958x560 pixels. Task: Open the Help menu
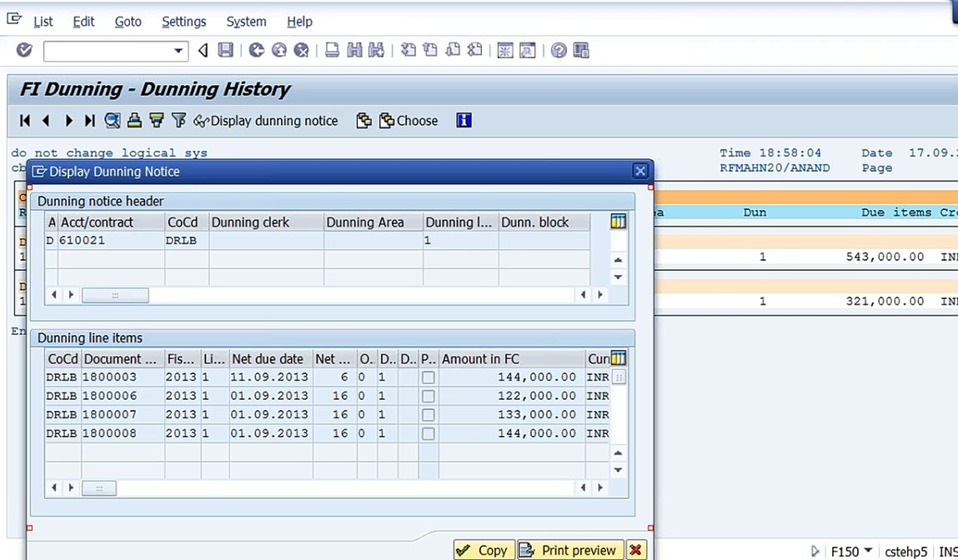[299, 22]
